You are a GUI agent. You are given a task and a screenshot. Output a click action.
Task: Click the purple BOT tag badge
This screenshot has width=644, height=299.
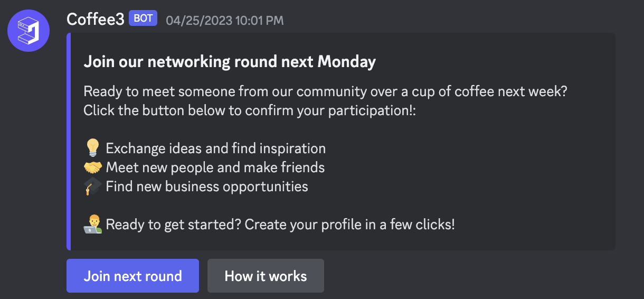pos(143,19)
